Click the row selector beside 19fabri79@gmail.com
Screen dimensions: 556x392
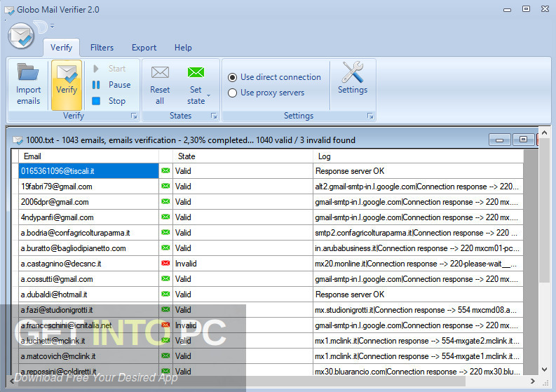pos(15,187)
